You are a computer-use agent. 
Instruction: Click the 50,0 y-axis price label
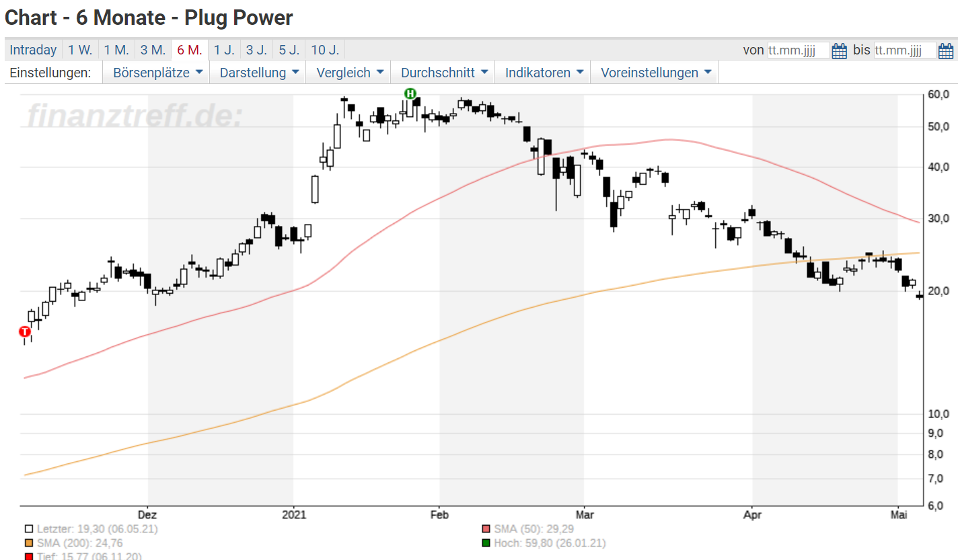(x=938, y=126)
